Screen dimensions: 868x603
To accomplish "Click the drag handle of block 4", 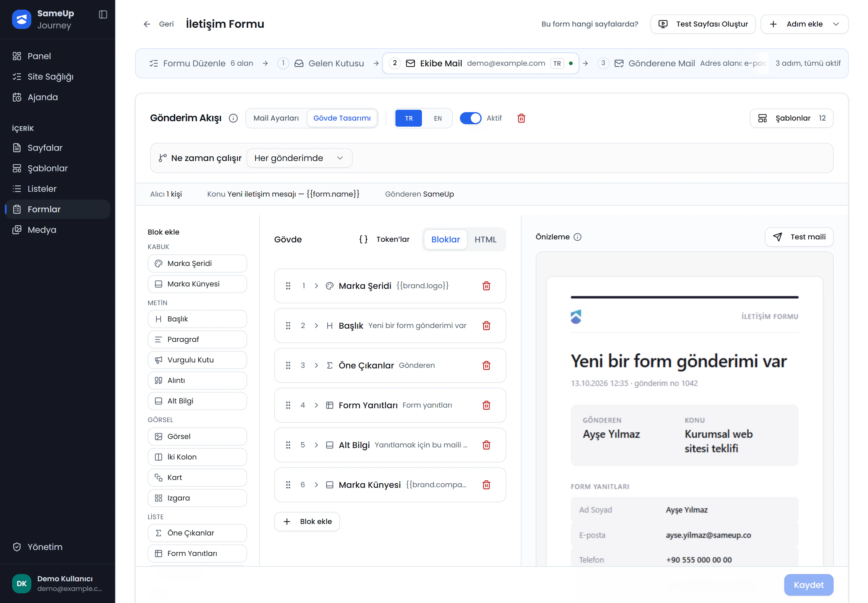I will coord(288,405).
